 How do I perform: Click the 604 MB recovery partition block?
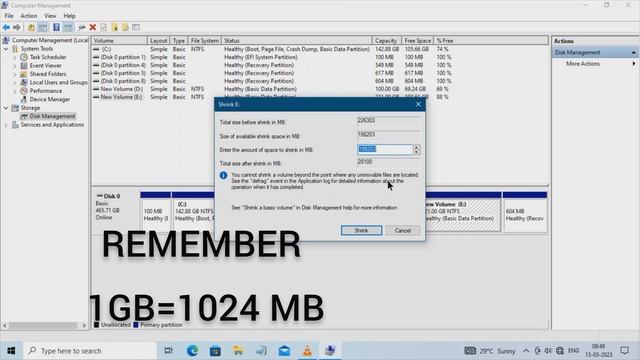pyautogui.click(x=525, y=212)
